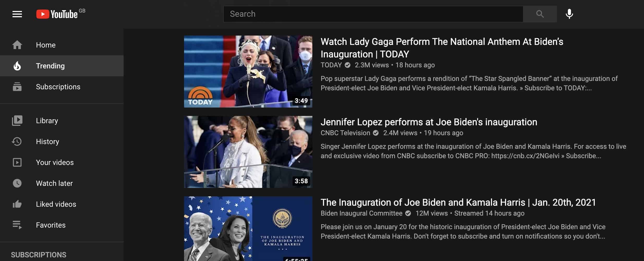Screen dimensions: 644x261
Task: Click the Watch later clock icon
Action: pos(17,183)
